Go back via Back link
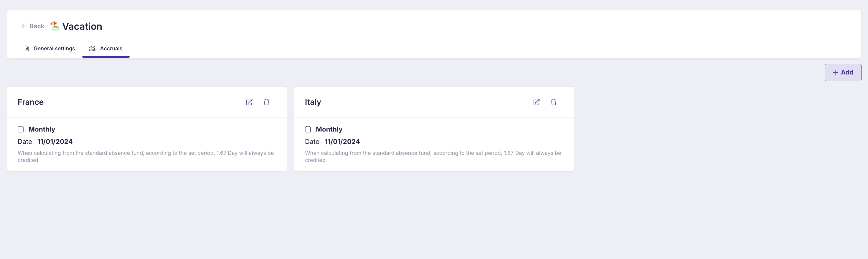The height and width of the screenshot is (259, 868). (33, 26)
